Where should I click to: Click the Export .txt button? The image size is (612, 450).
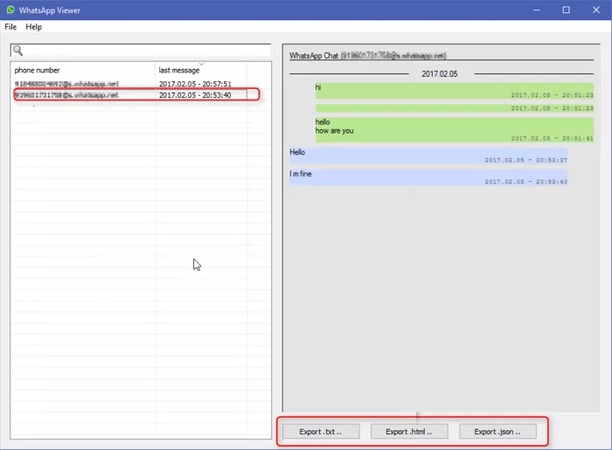point(320,432)
